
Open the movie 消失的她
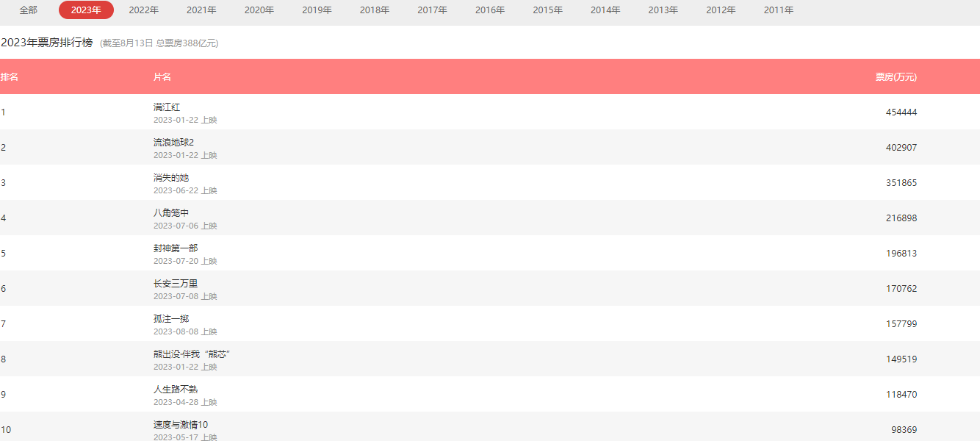pos(171,178)
